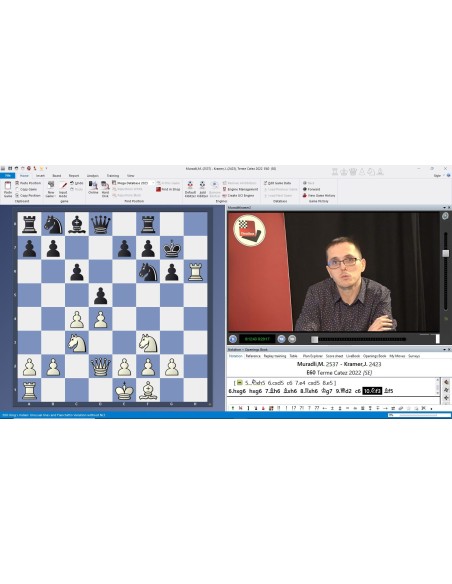This screenshot has height=584, width=452.
Task: Open the File menu
Action: pyautogui.click(x=7, y=175)
